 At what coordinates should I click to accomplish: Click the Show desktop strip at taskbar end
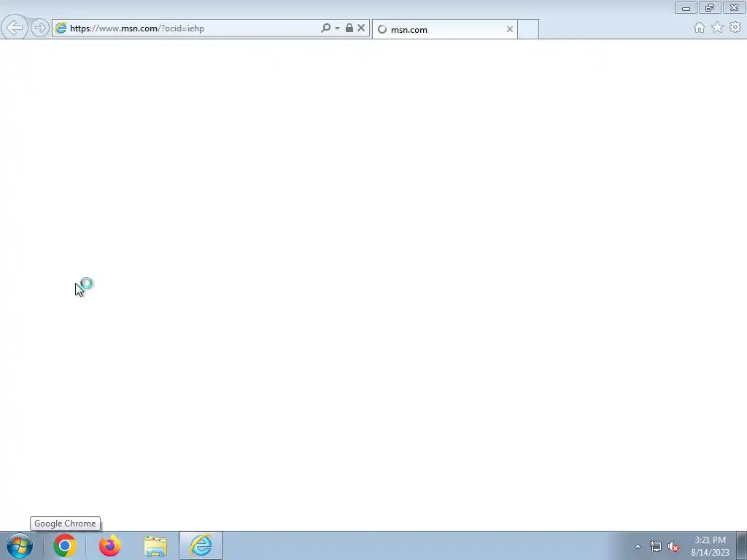(x=742, y=545)
